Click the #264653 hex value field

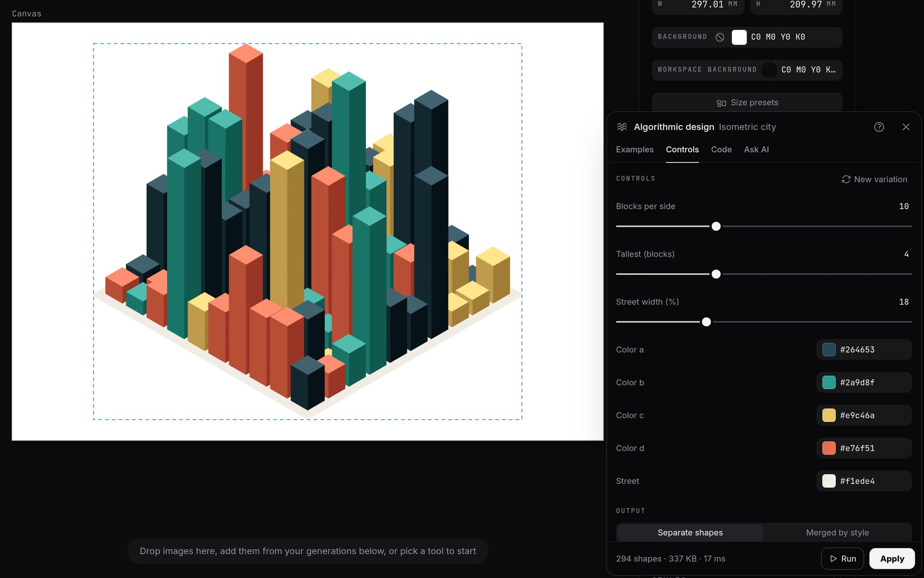tap(857, 349)
